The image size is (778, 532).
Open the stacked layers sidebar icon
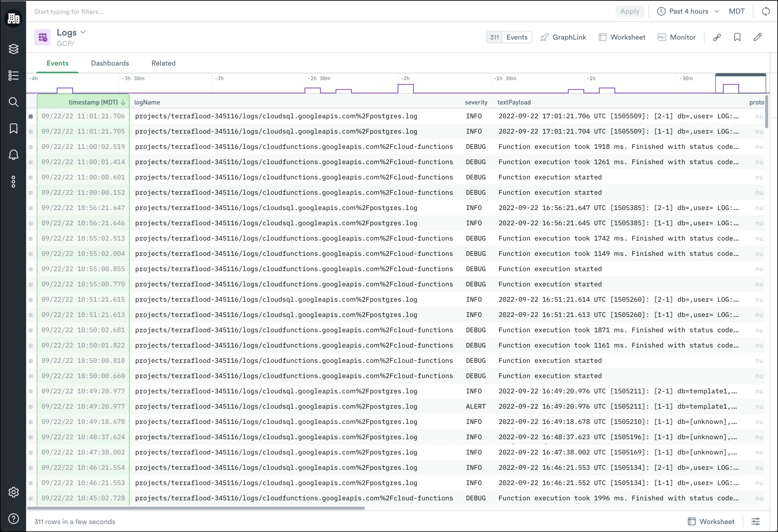pyautogui.click(x=13, y=49)
